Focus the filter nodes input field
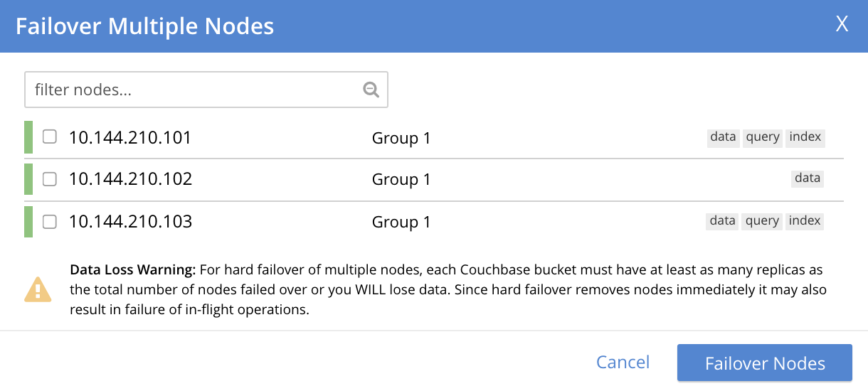Screen dimensions: 868x391 pyautogui.click(x=192, y=90)
